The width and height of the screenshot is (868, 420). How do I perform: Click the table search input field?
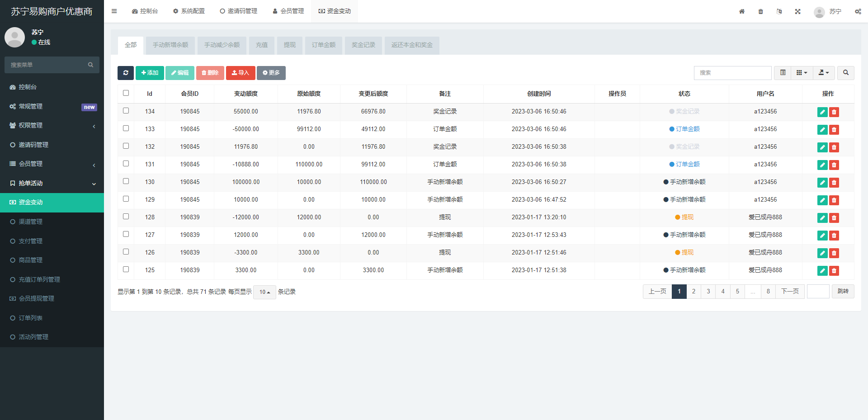tap(732, 73)
